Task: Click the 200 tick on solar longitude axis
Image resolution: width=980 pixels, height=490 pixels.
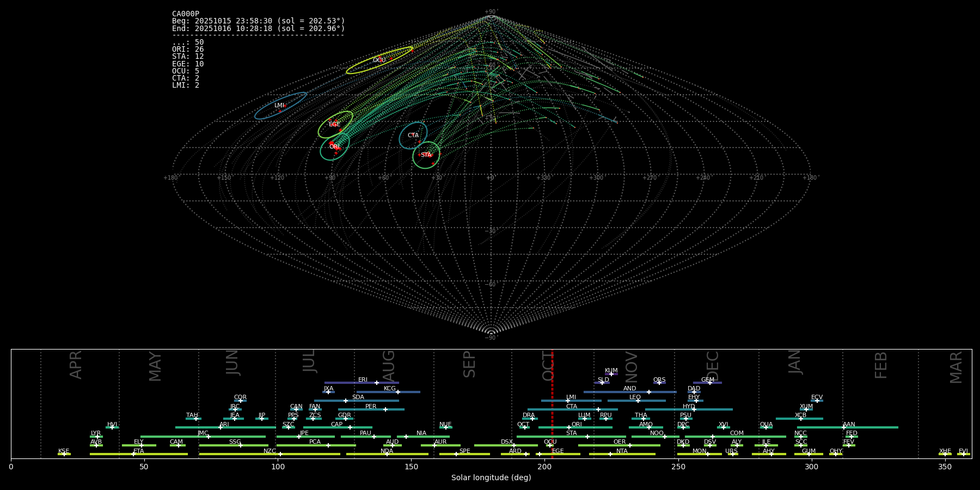Action: [x=544, y=467]
